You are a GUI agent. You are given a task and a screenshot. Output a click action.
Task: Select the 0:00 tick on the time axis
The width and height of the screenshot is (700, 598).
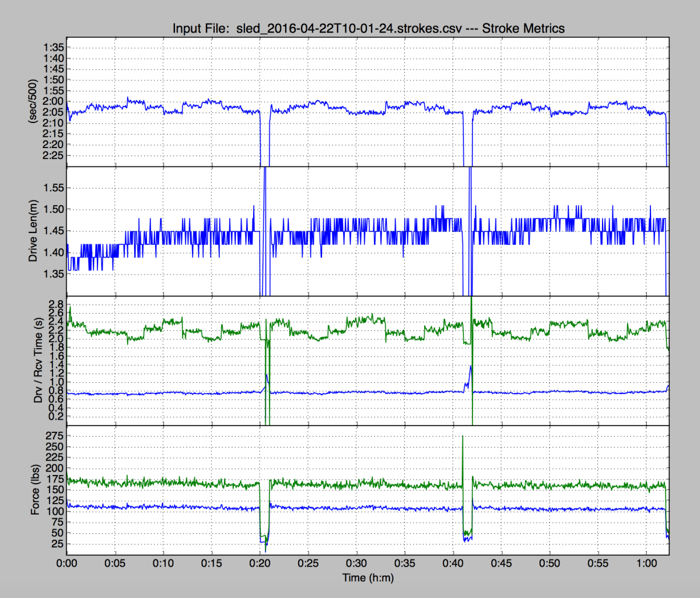tap(67, 564)
